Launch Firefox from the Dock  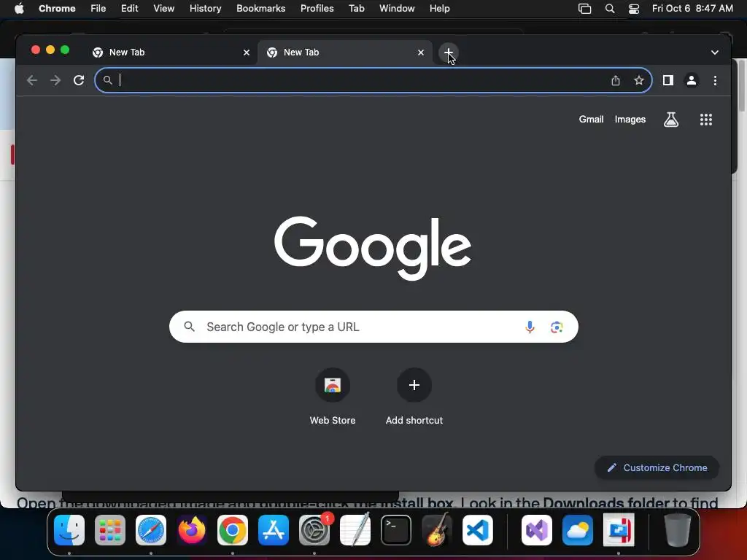click(192, 530)
